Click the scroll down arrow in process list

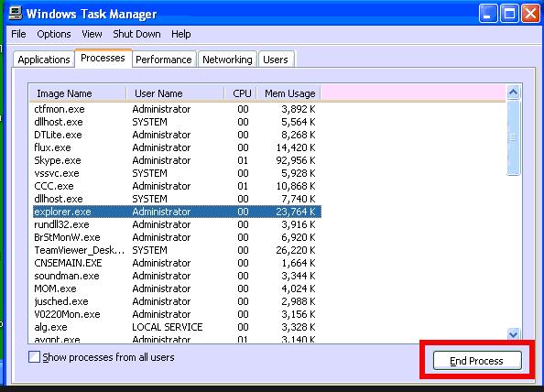[x=513, y=334]
